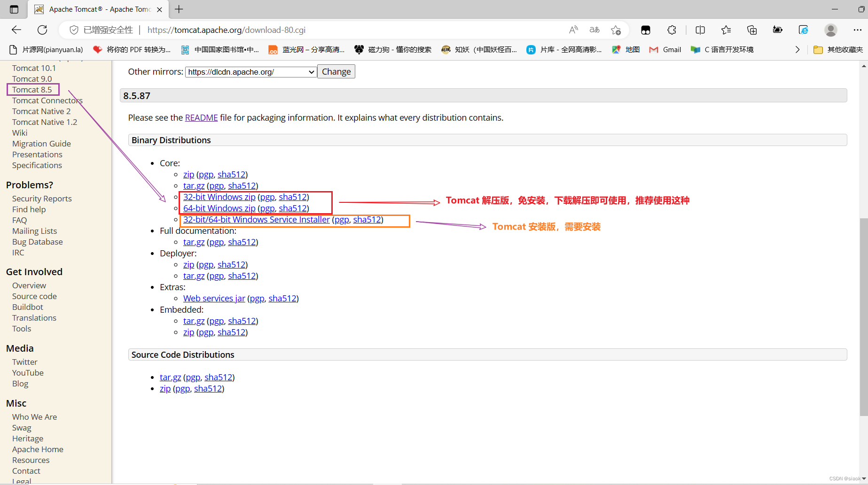Image resolution: width=868 pixels, height=485 pixels.
Task: Open Tomcat Connectors sidebar link
Action: [x=47, y=100]
